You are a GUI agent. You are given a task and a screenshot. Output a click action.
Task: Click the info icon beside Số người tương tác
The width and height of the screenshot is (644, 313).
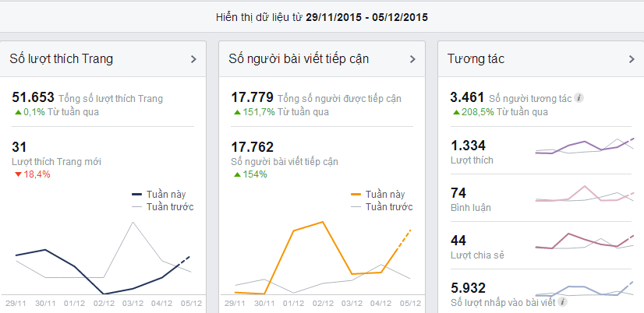(x=579, y=98)
